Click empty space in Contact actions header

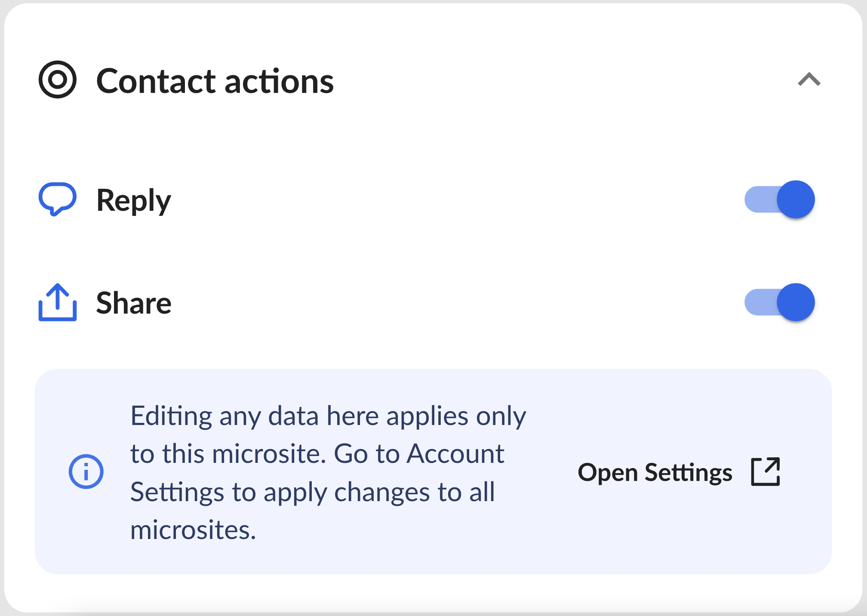click(x=559, y=80)
